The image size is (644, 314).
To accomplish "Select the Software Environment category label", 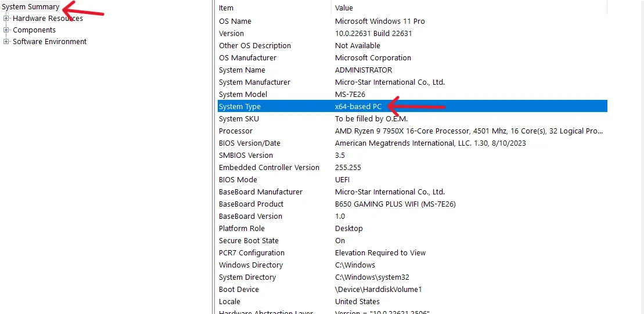I will click(x=49, y=42).
